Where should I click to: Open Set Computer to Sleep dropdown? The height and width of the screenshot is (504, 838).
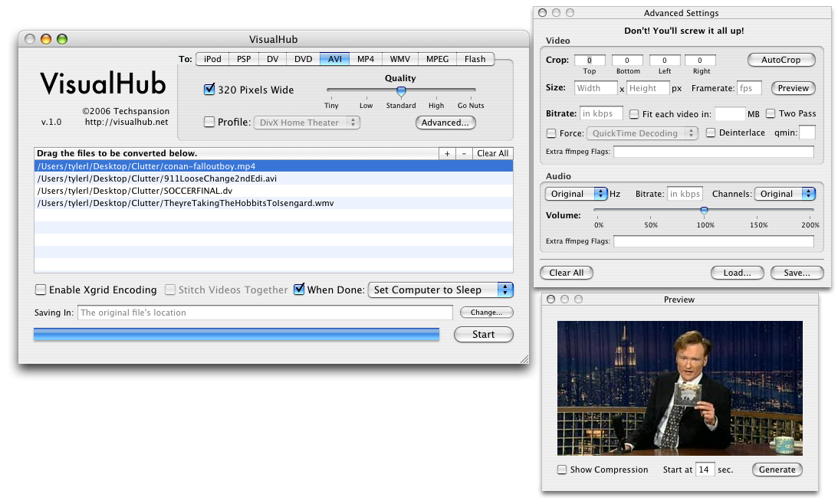coord(441,290)
